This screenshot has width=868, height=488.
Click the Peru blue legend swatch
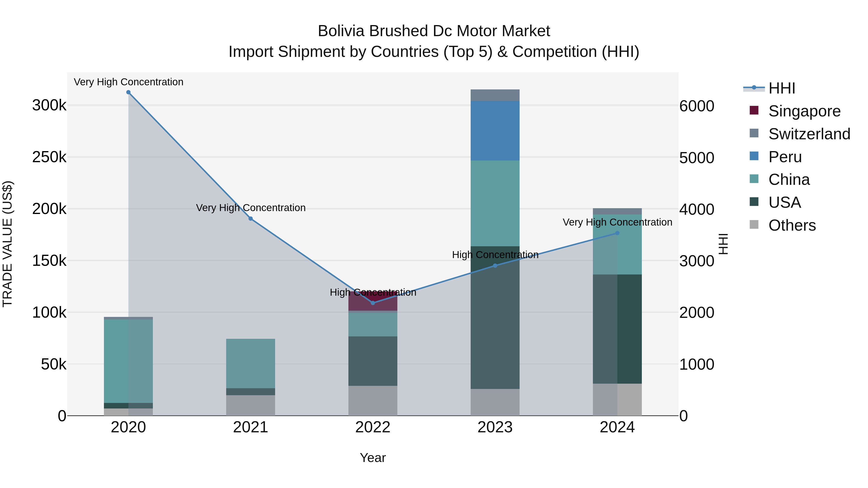(754, 156)
